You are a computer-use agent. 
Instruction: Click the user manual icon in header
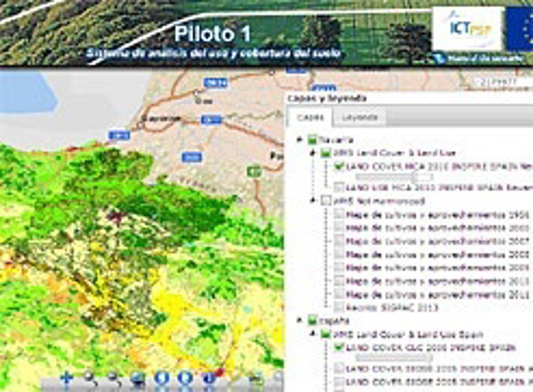click(x=439, y=58)
